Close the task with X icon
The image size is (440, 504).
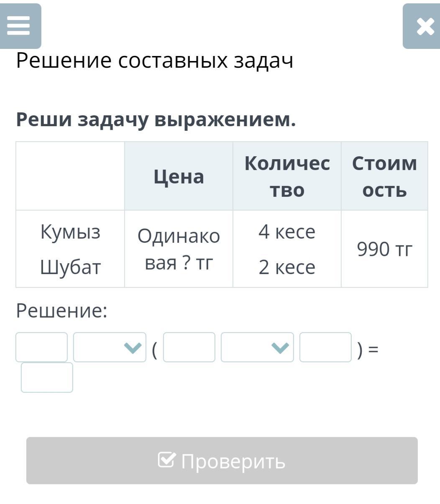coord(421,26)
